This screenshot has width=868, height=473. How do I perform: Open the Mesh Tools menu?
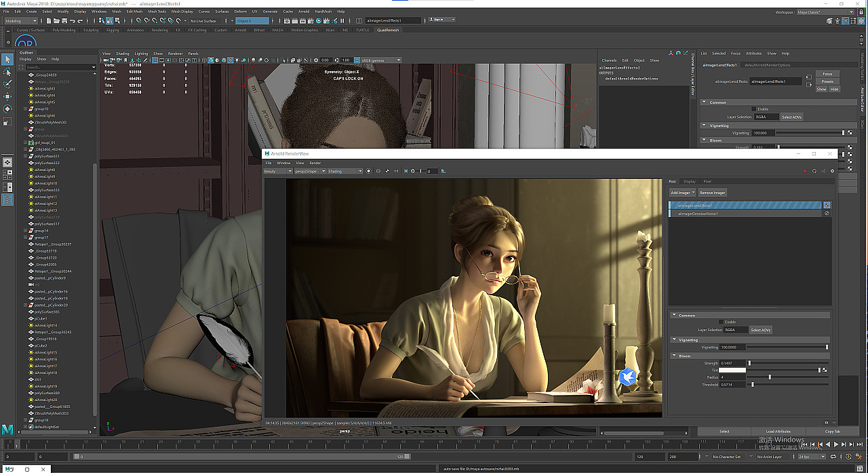click(156, 12)
